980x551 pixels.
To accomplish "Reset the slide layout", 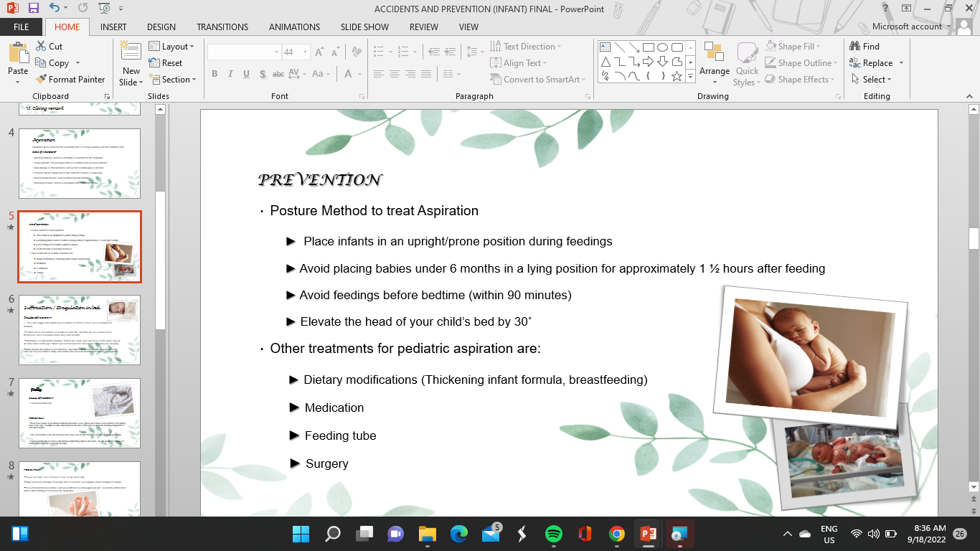I will pyautogui.click(x=166, y=63).
